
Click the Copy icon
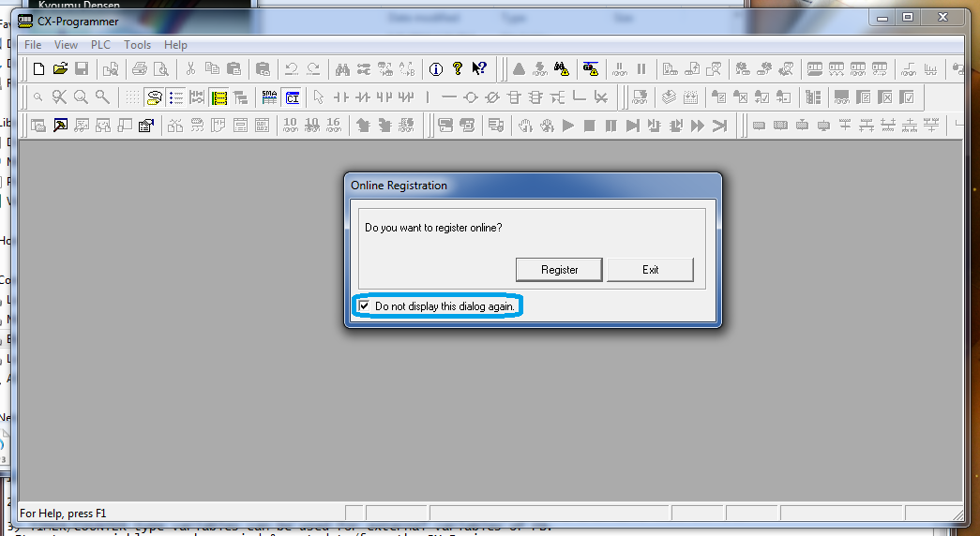[x=212, y=68]
